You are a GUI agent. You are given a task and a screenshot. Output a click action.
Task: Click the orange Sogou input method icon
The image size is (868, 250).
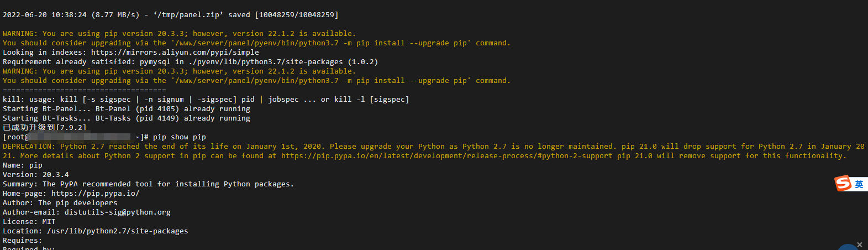click(843, 183)
